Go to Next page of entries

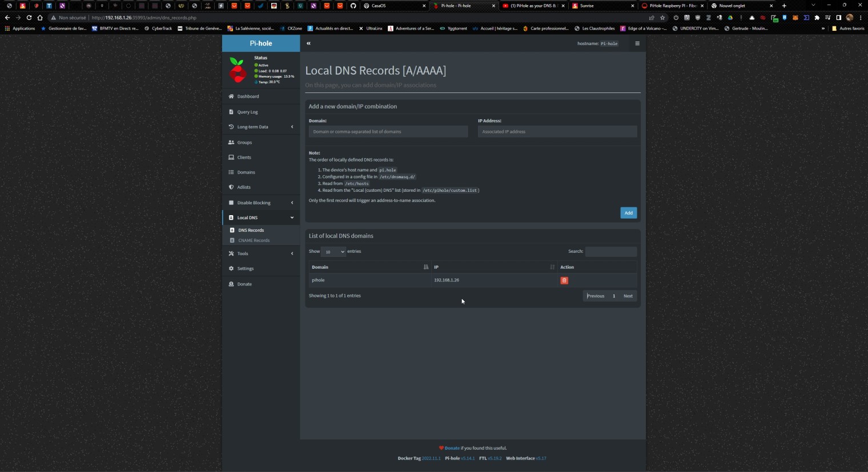[628, 296]
